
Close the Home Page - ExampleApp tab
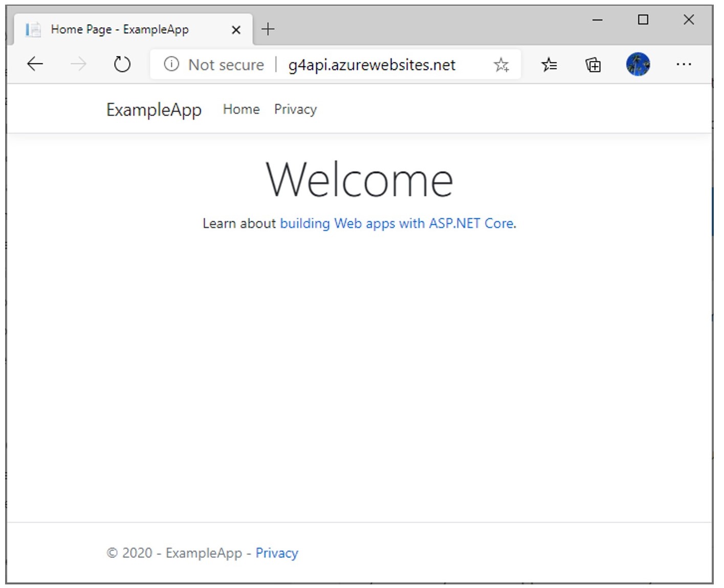click(236, 30)
